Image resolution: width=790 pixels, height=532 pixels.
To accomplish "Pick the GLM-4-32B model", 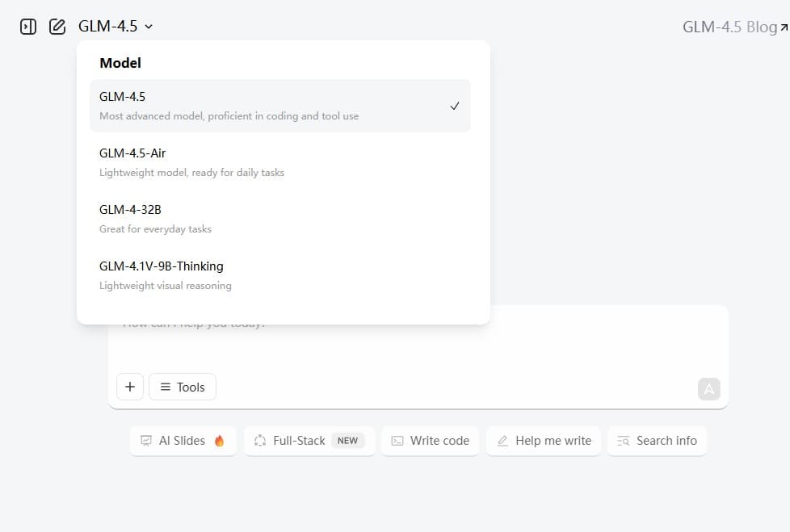I will (x=280, y=219).
